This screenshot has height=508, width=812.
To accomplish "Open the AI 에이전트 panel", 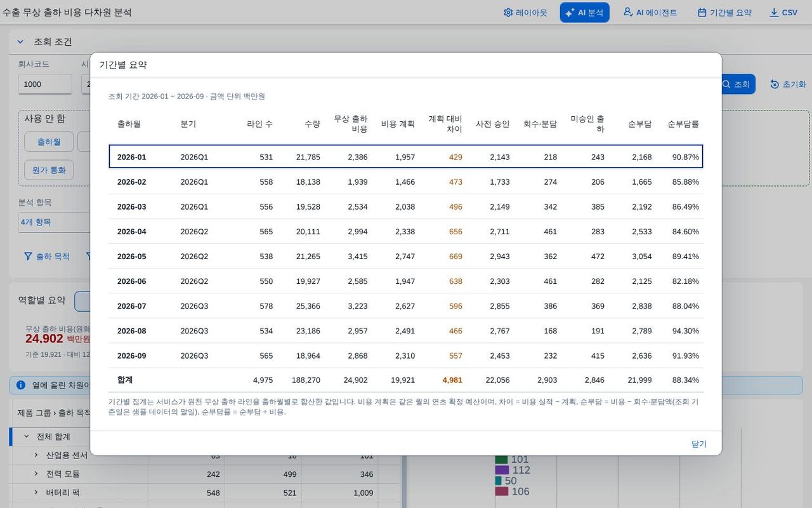I will click(x=650, y=13).
